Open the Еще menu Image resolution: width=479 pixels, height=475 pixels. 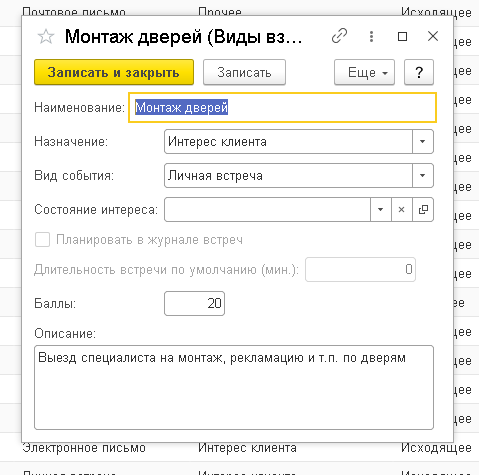point(365,72)
